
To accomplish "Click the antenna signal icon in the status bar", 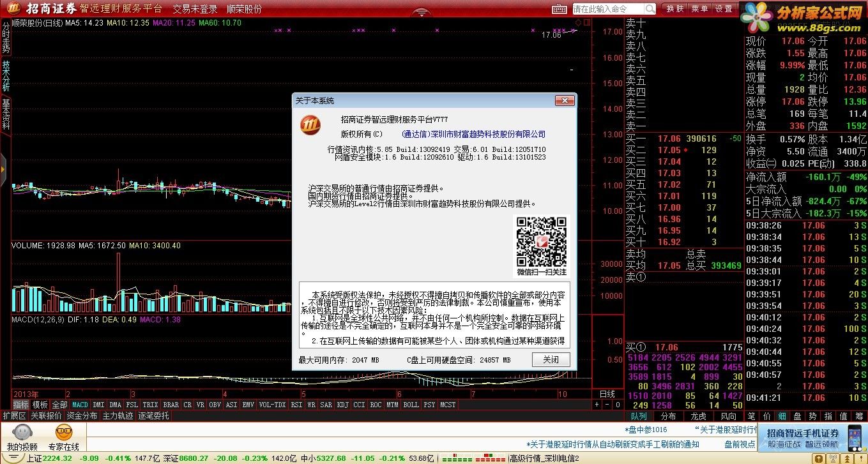I will (x=832, y=458).
